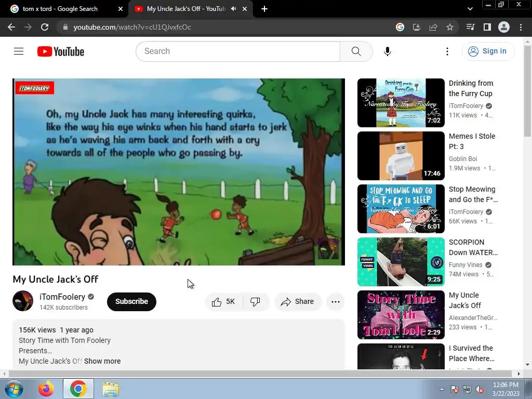Show hidden tray icons arrow
This screenshot has height=399, width=532.
coord(442,389)
